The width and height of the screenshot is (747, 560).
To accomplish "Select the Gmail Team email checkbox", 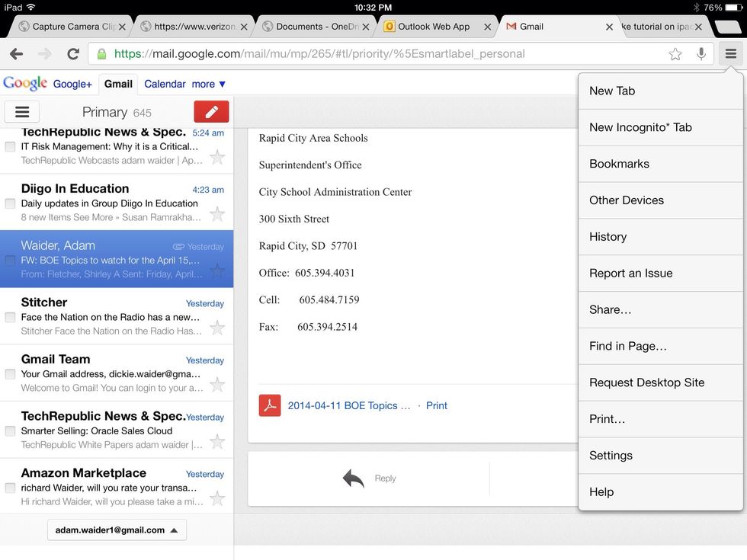I will tap(10, 374).
